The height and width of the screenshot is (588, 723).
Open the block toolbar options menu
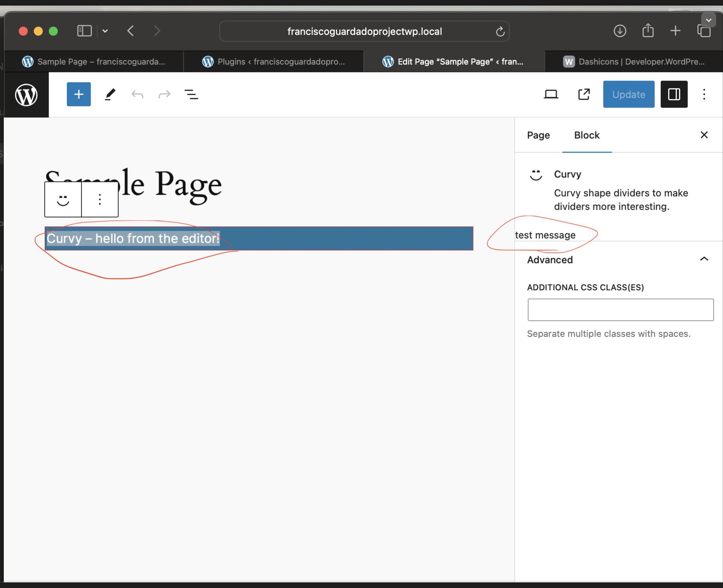point(100,199)
